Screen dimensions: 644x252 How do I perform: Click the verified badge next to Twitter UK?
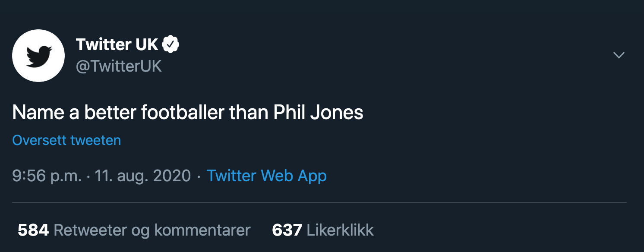(x=171, y=44)
